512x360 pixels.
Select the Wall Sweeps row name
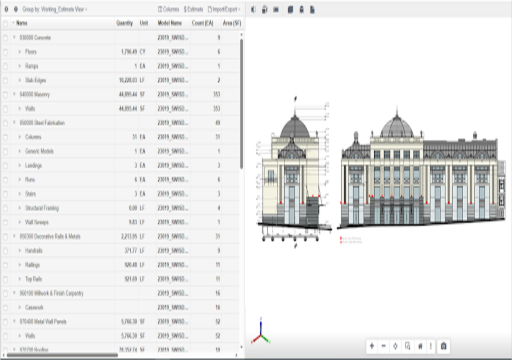(x=37, y=222)
